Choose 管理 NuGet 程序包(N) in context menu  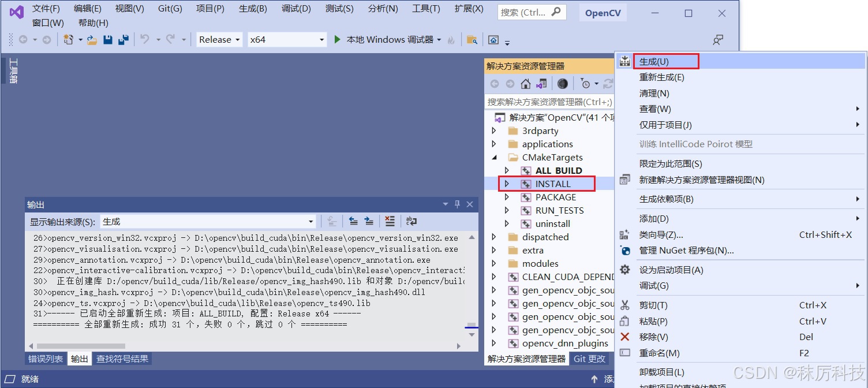[x=741, y=250]
